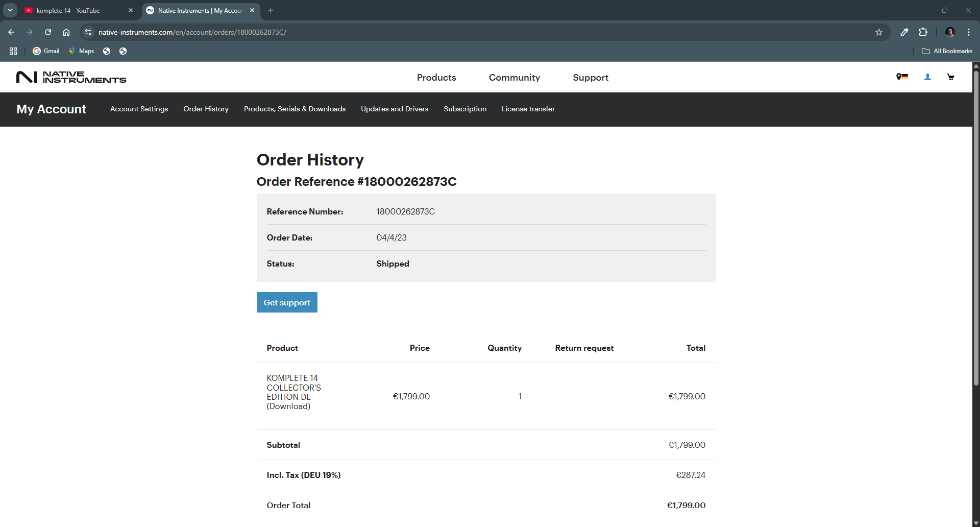
Task: Click the Return request column header
Action: pos(584,348)
